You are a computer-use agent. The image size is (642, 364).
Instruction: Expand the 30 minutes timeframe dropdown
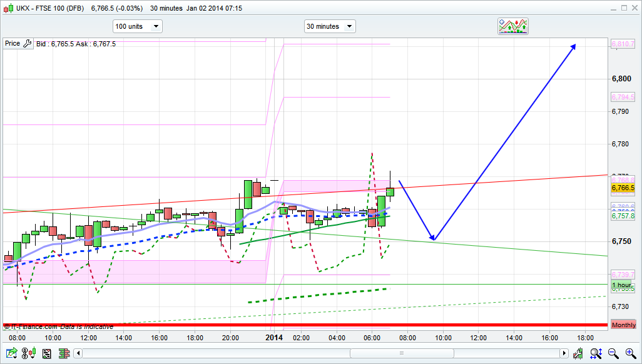329,26
